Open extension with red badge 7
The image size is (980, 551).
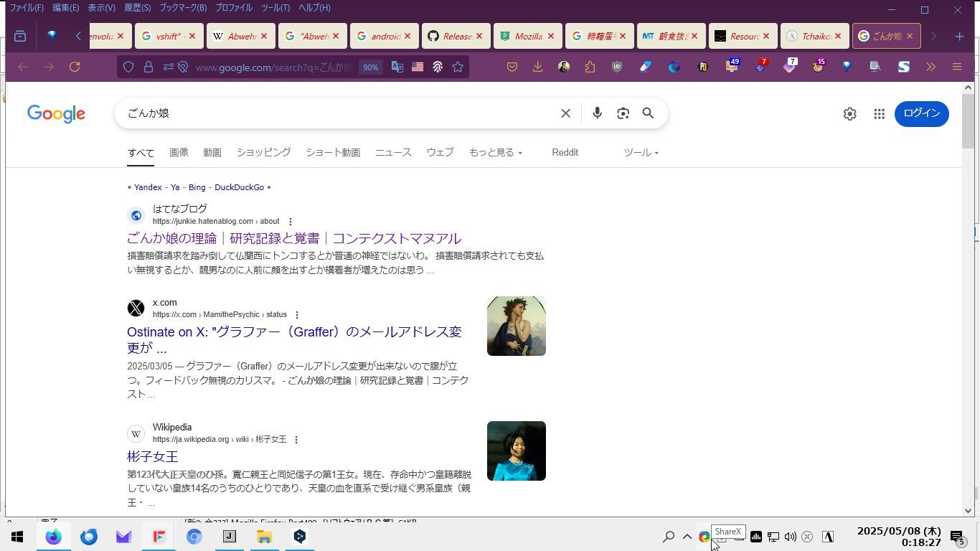pyautogui.click(x=760, y=66)
